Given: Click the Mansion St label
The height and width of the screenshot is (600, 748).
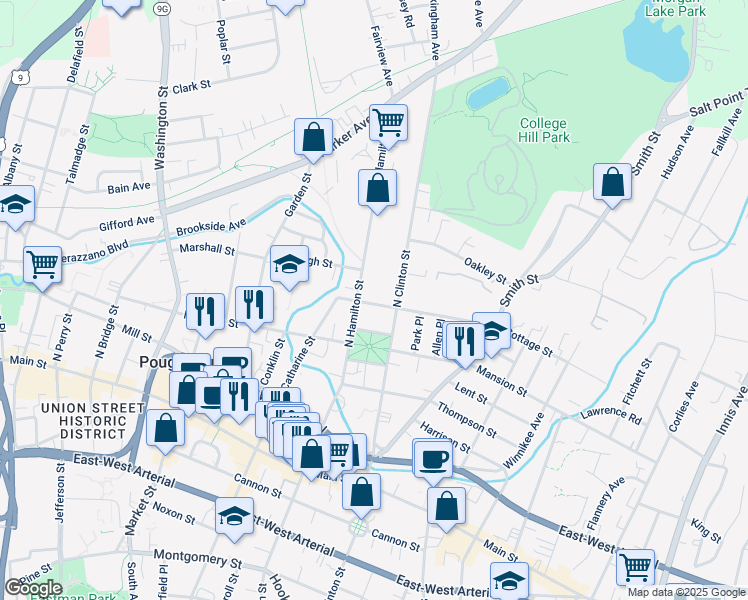Looking at the screenshot, I should (x=502, y=381).
